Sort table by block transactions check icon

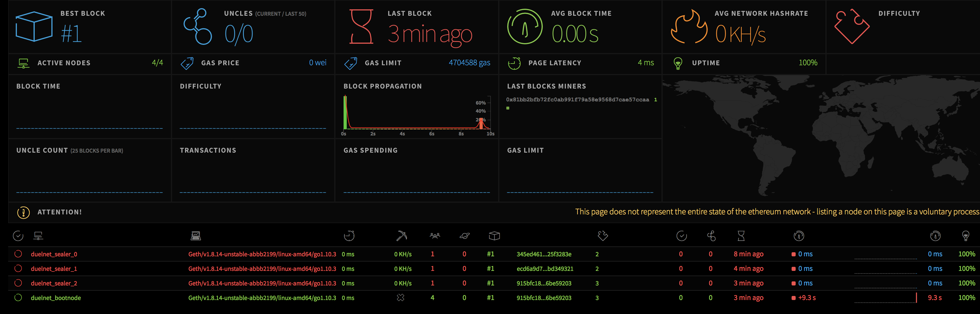click(x=682, y=236)
